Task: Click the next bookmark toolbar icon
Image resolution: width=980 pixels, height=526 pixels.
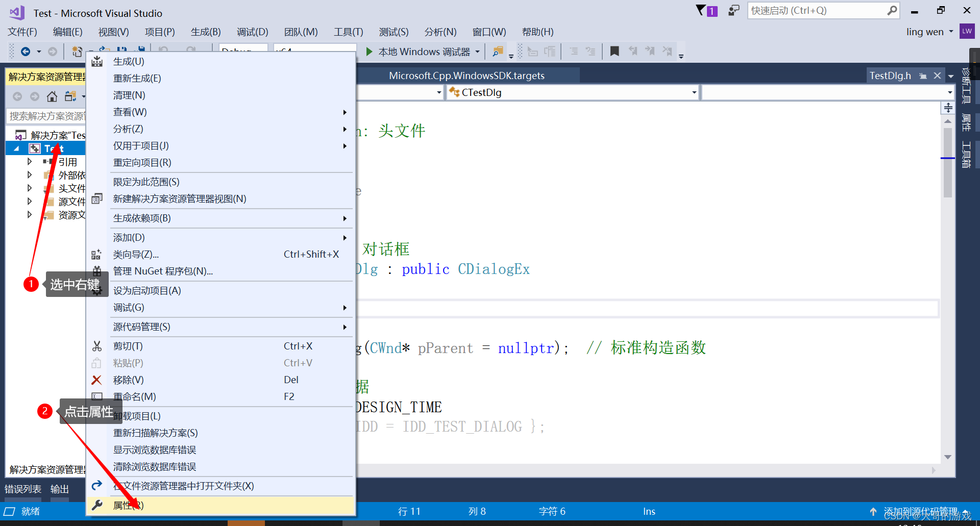Action: click(650, 51)
